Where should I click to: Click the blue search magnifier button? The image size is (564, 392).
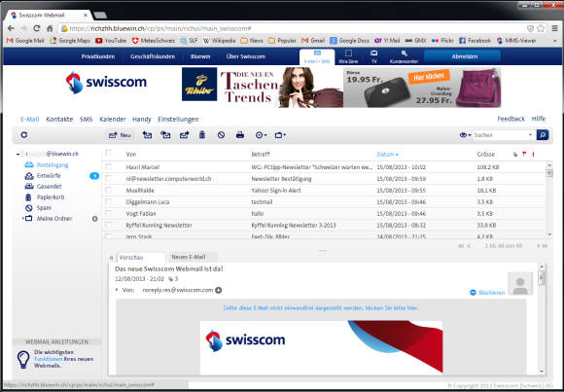[x=543, y=135]
